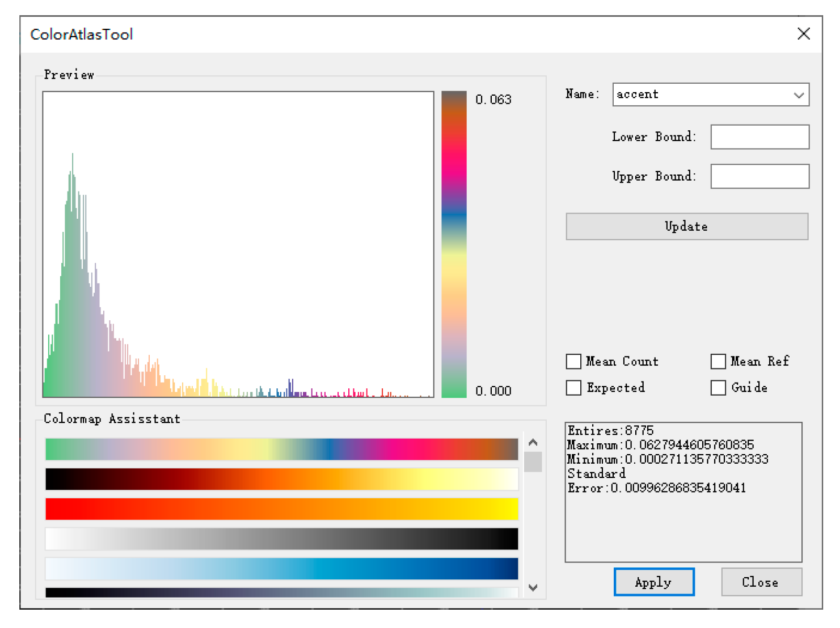This screenshot has width=840, height=628.
Task: Click inside the Lower Bound input field
Action: [759, 137]
